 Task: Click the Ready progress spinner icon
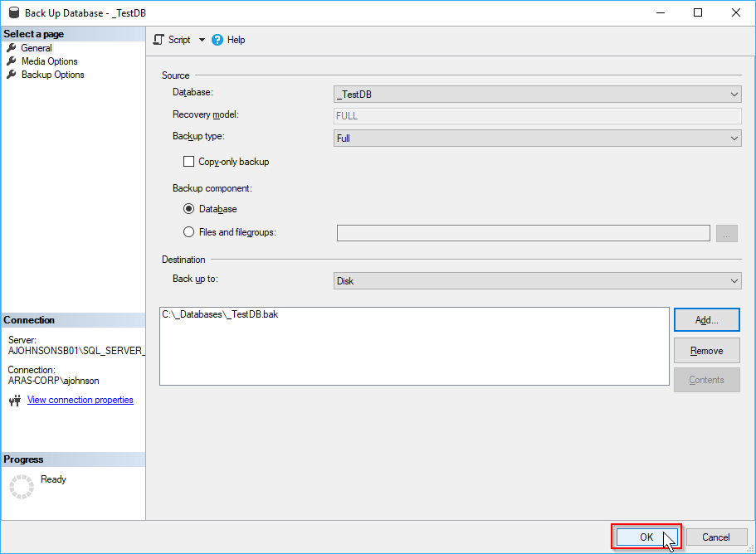(21, 487)
